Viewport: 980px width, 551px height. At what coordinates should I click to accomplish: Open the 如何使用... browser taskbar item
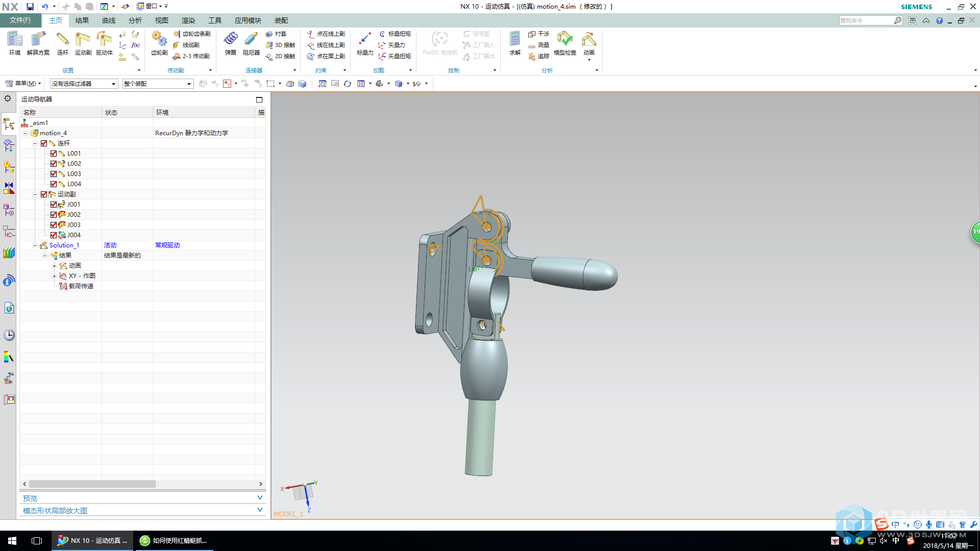(174, 541)
